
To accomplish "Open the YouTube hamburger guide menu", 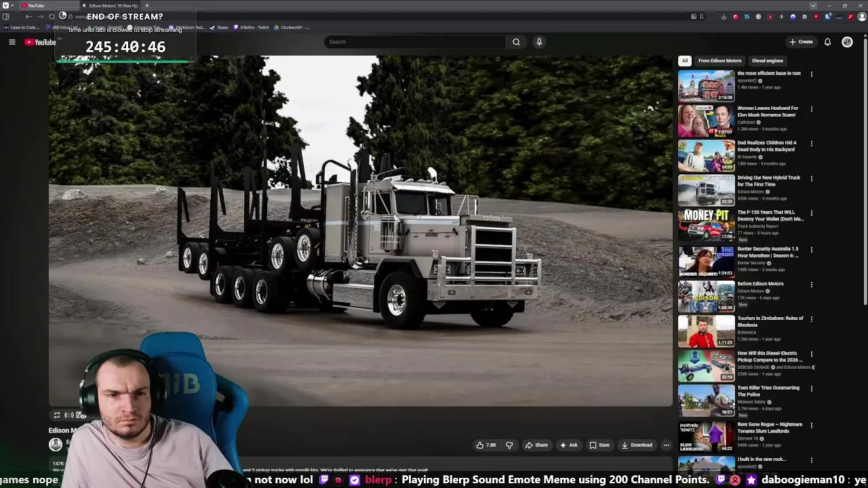I will click(12, 42).
